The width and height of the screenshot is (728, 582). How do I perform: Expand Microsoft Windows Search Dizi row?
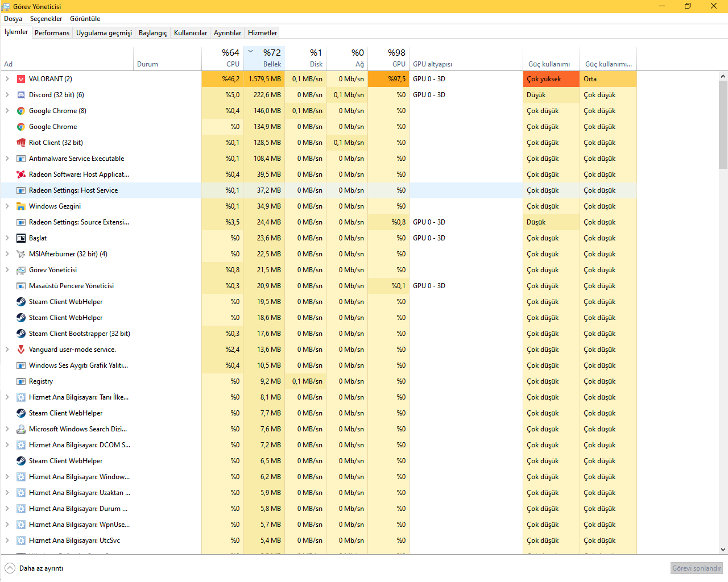pos(7,429)
